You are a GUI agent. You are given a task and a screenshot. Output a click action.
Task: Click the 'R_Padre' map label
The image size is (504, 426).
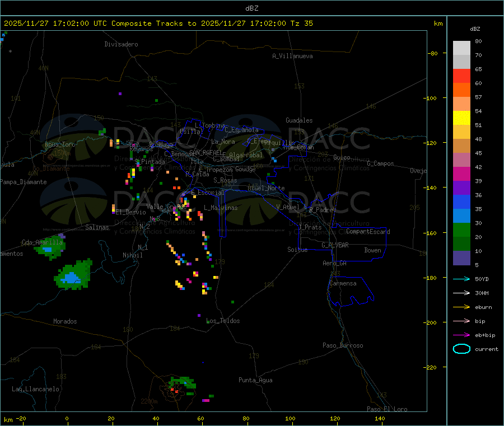point(321,210)
